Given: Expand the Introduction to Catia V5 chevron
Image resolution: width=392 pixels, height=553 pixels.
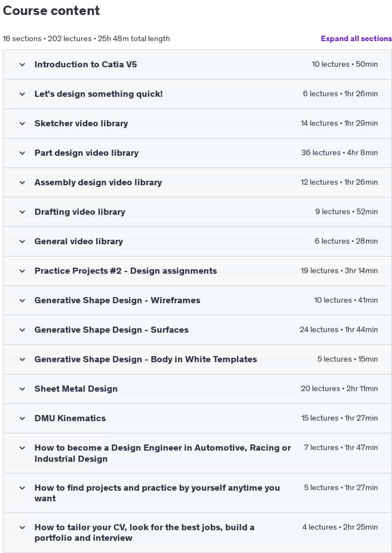Looking at the screenshot, I should point(22,65).
